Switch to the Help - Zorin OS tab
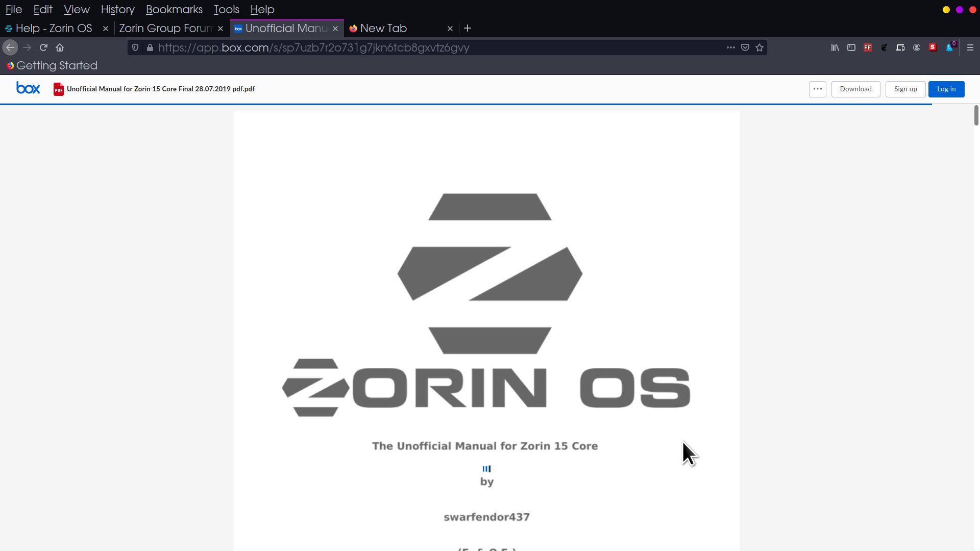980x551 pixels. (x=54, y=29)
